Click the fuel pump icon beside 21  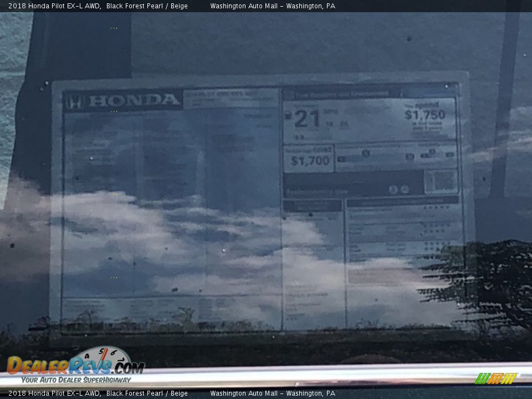tap(288, 116)
